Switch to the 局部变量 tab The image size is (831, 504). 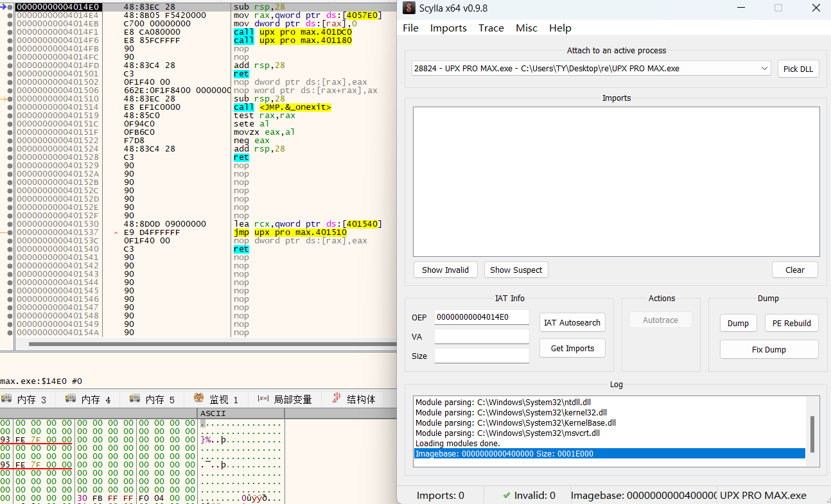284,399
